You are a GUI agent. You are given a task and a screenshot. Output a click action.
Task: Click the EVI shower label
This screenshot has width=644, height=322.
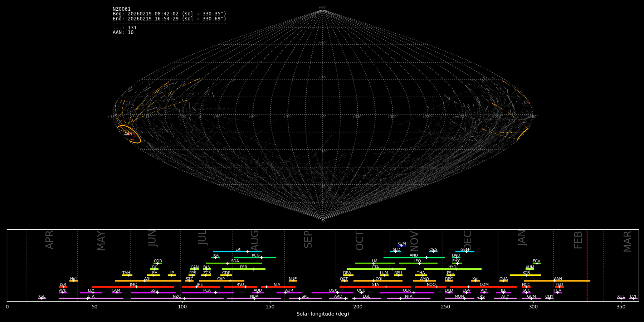[633, 297]
